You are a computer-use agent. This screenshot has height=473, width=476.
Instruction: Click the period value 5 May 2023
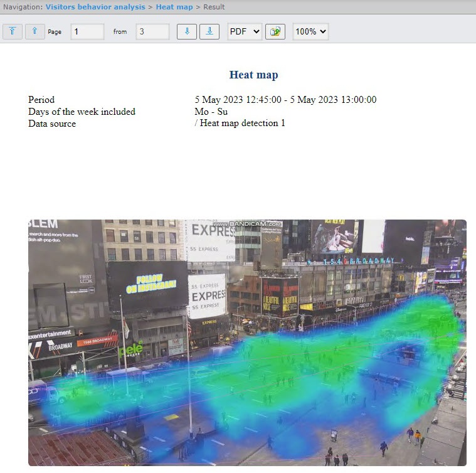285,100
